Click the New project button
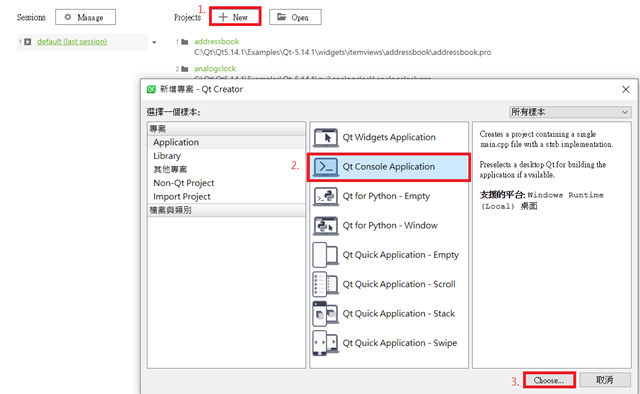The width and height of the screenshot is (640, 394). tap(235, 17)
